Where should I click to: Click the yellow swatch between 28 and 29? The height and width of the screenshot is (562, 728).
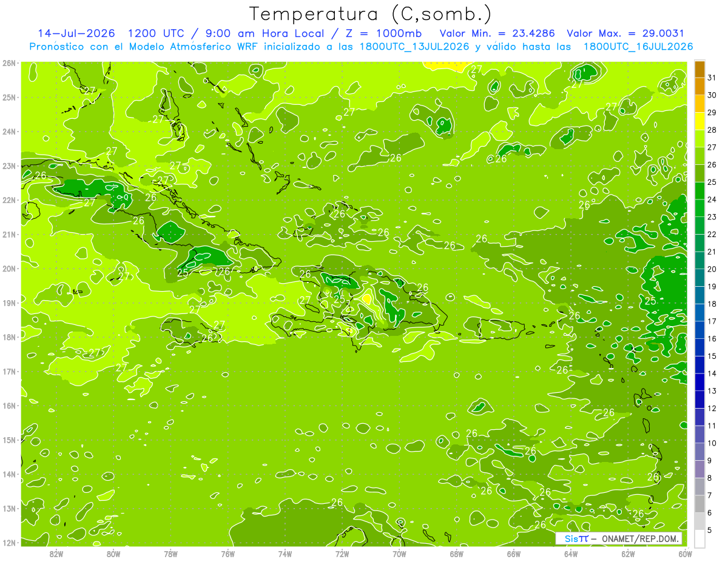(699, 121)
